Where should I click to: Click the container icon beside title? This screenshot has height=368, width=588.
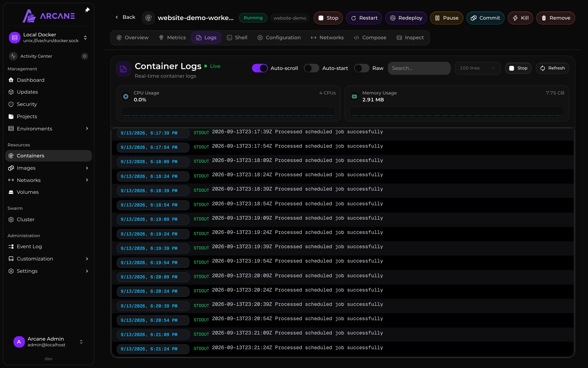coord(148,18)
